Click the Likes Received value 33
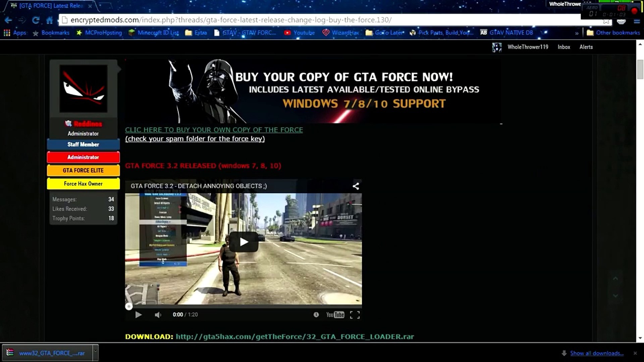 111,208
